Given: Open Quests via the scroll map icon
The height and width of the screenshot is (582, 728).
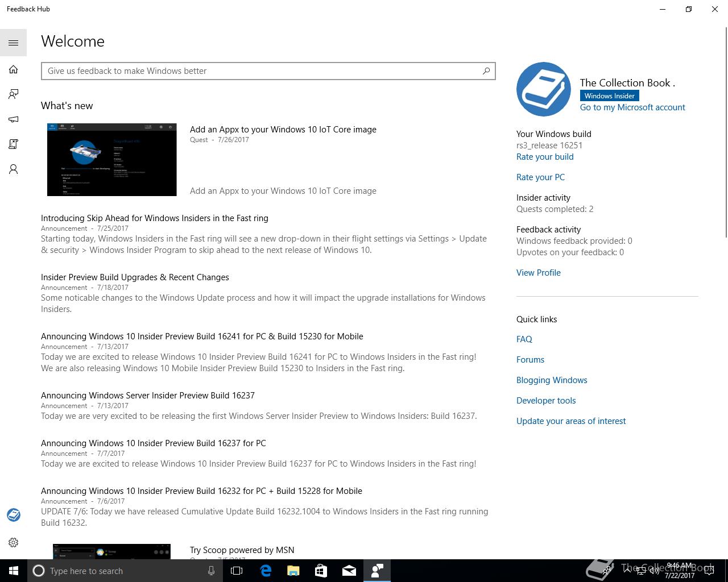Looking at the screenshot, I should [13, 144].
